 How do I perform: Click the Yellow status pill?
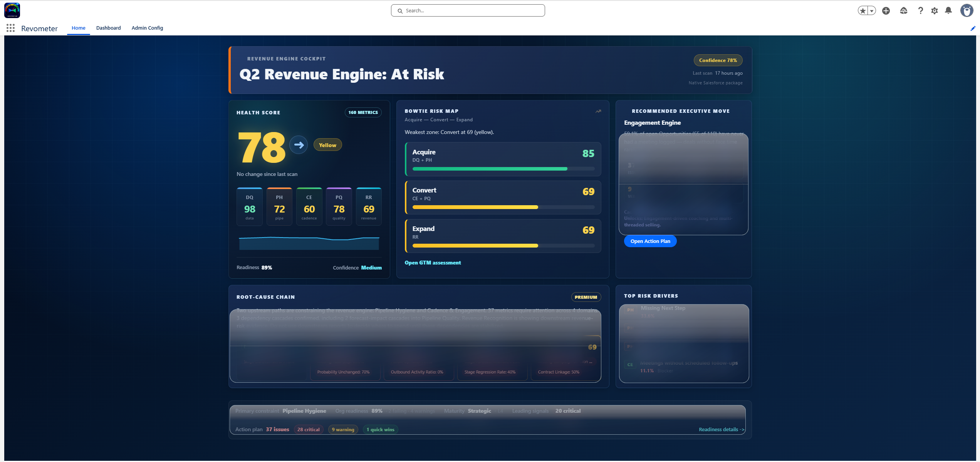point(327,145)
